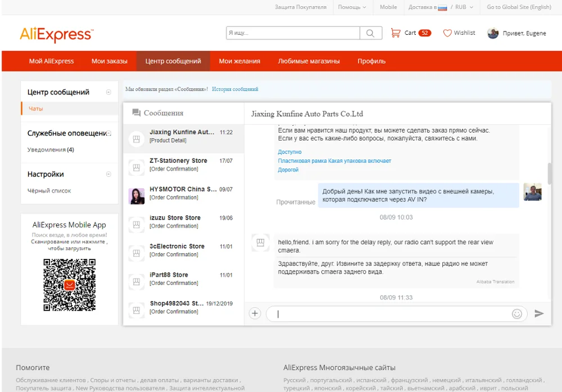The width and height of the screenshot is (562, 392).
Task: Click the AliExpress app QR code
Action: point(70,285)
